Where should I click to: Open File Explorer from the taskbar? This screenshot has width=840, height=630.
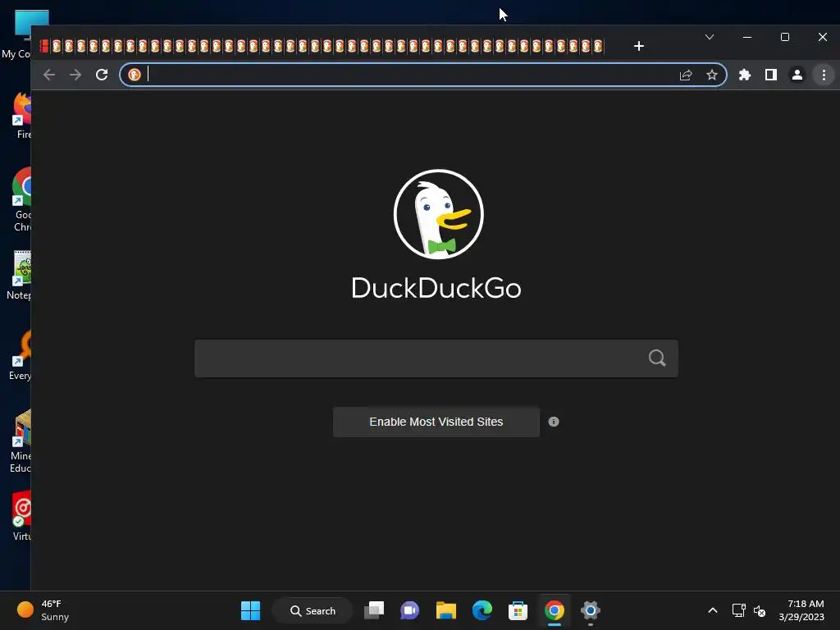pos(445,610)
